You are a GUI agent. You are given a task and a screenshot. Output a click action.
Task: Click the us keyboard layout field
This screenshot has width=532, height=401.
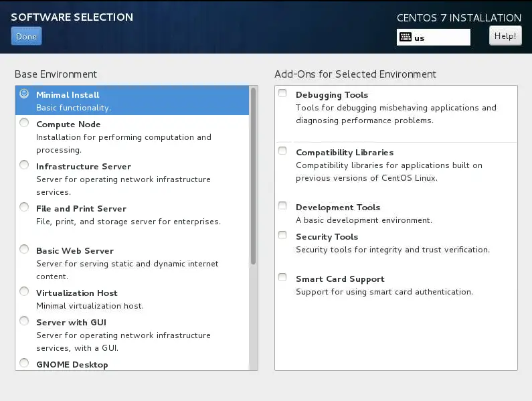(x=433, y=37)
